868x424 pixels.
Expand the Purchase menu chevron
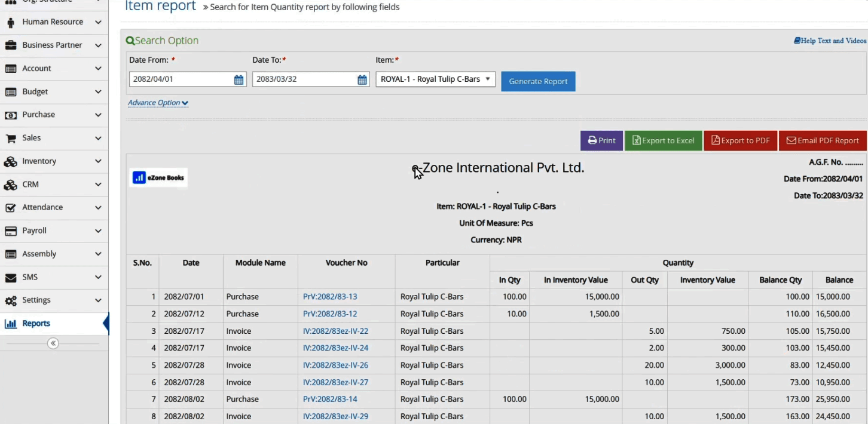pos(98,115)
